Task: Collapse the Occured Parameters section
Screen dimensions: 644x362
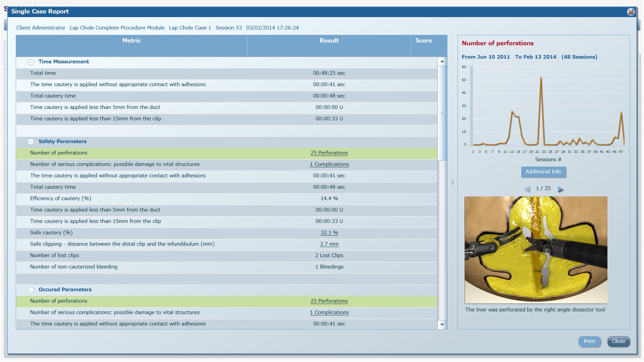Action: click(x=31, y=290)
